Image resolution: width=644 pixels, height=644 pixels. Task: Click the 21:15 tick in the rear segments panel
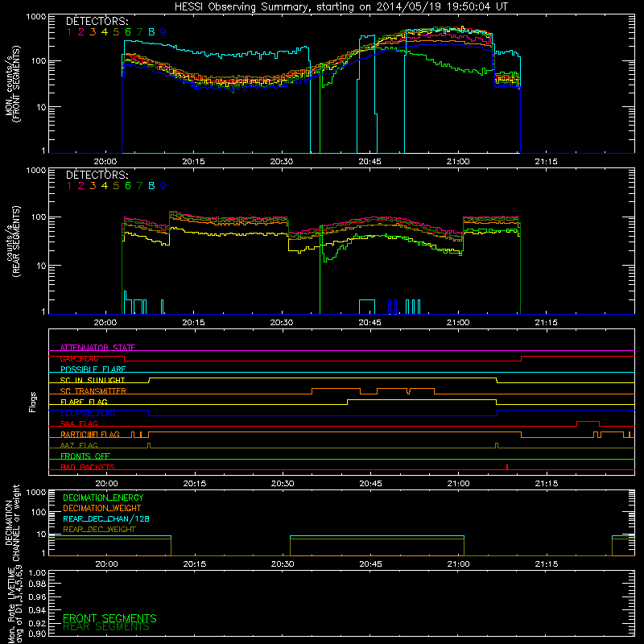[x=547, y=323]
